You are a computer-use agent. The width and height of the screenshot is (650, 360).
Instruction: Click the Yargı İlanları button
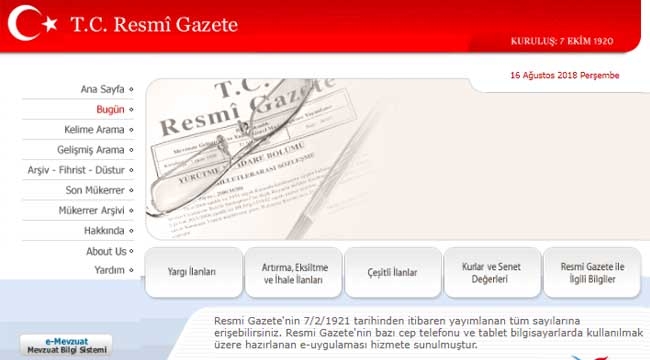coord(194,272)
